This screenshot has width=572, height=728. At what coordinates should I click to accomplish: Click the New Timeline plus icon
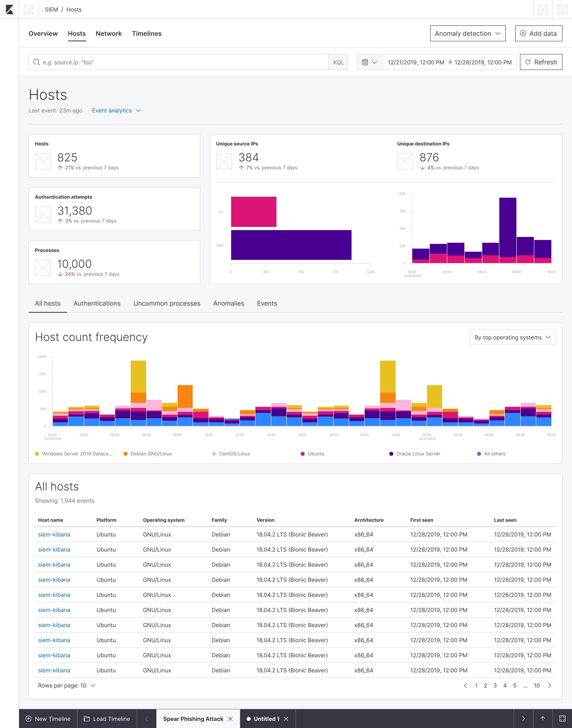coord(28,719)
